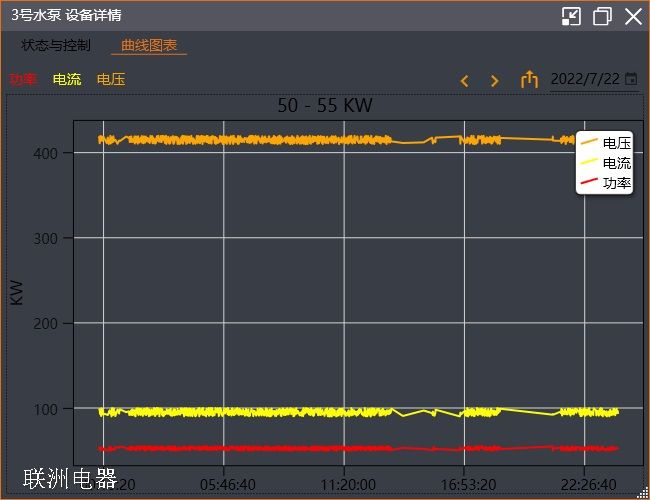Viewport: 650px width, 500px height.
Task: Switch to the 状态与控制 tab
Action: [56, 46]
